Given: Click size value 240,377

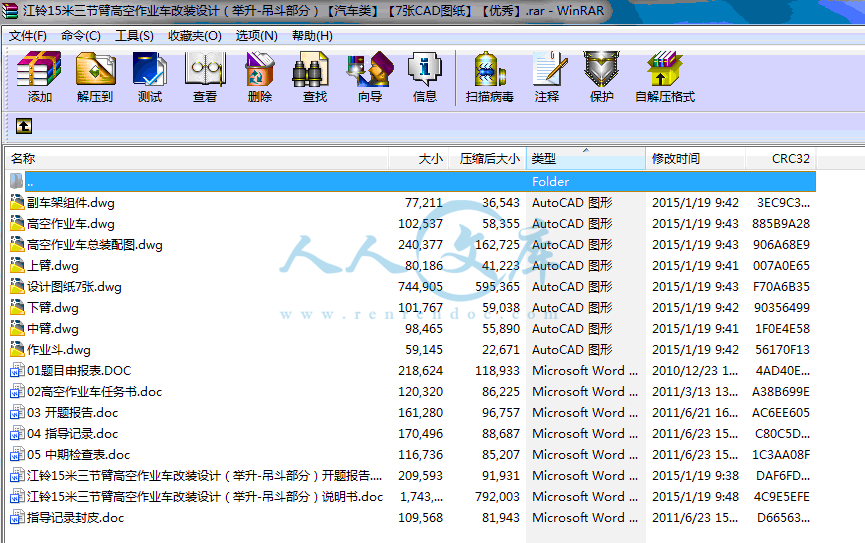Looking at the screenshot, I should pos(420,244).
